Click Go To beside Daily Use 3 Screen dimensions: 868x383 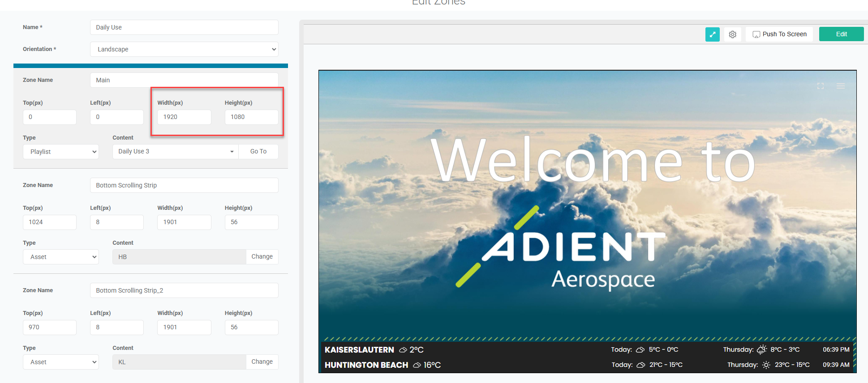[258, 151]
